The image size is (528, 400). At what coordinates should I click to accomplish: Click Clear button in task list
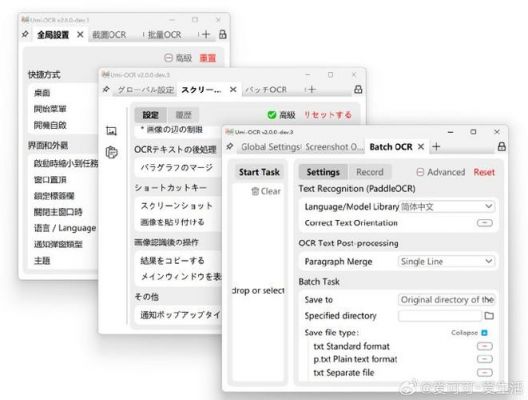266,191
